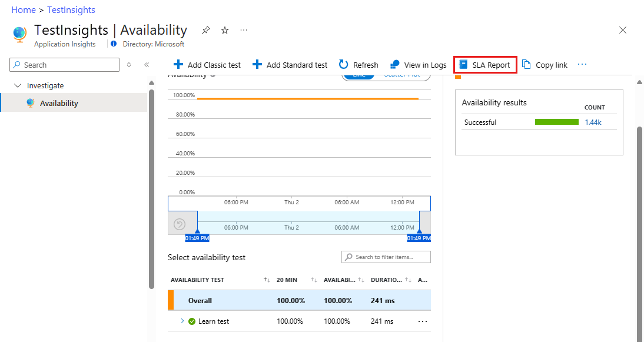
Task: Select Availability in the left menu
Action: (59, 103)
